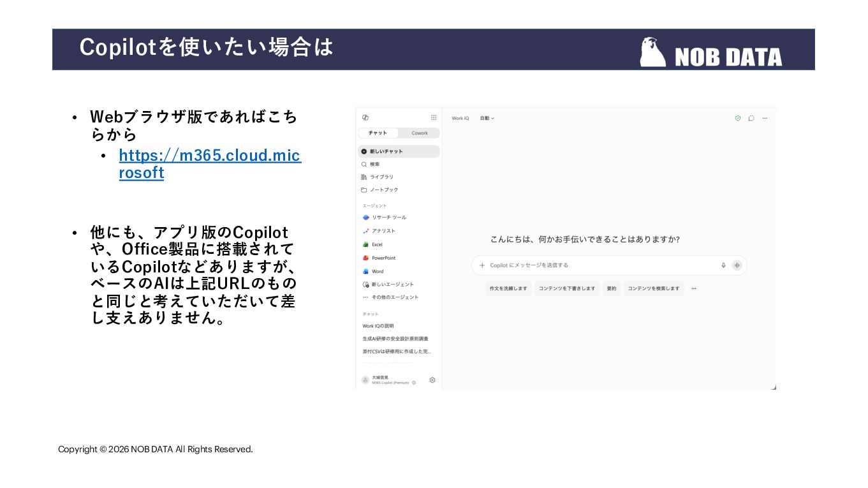Open 検索 in the Copilot sidebar
The image size is (868, 488).
(x=399, y=164)
